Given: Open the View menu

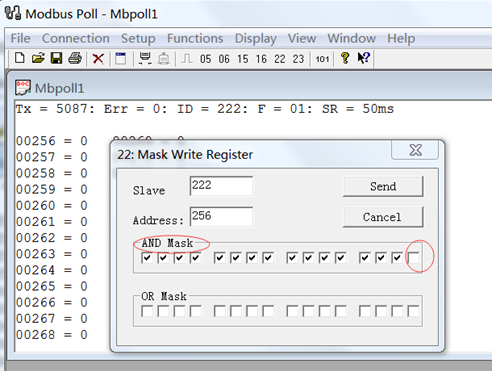Looking at the screenshot, I should 302,38.
